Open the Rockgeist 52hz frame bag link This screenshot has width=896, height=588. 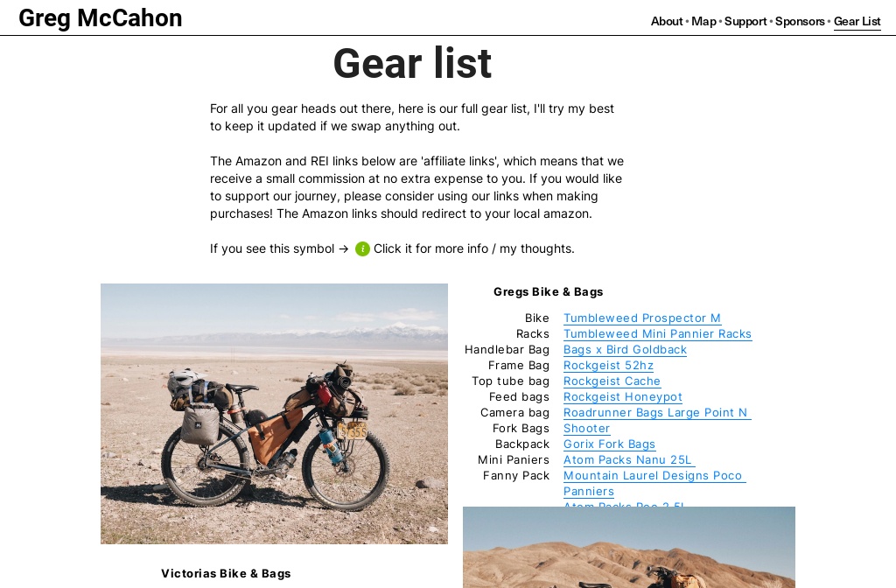click(608, 365)
